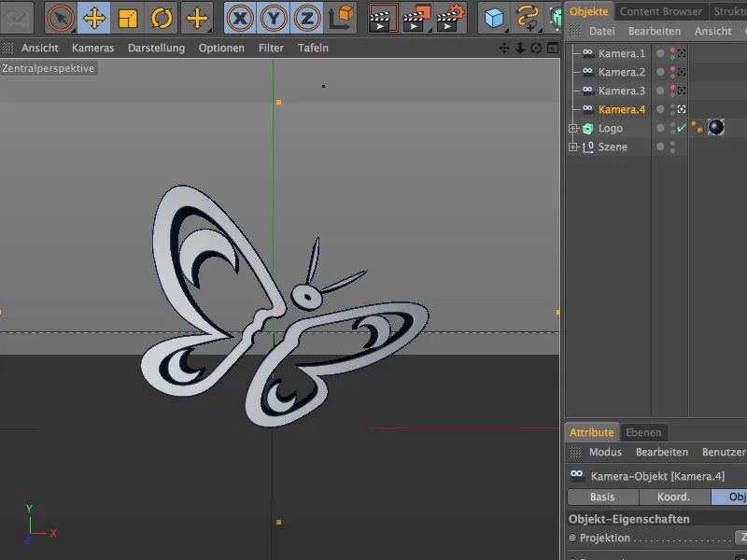Switch to the Content Browser tab
This screenshot has height=560, width=747.
click(x=661, y=11)
